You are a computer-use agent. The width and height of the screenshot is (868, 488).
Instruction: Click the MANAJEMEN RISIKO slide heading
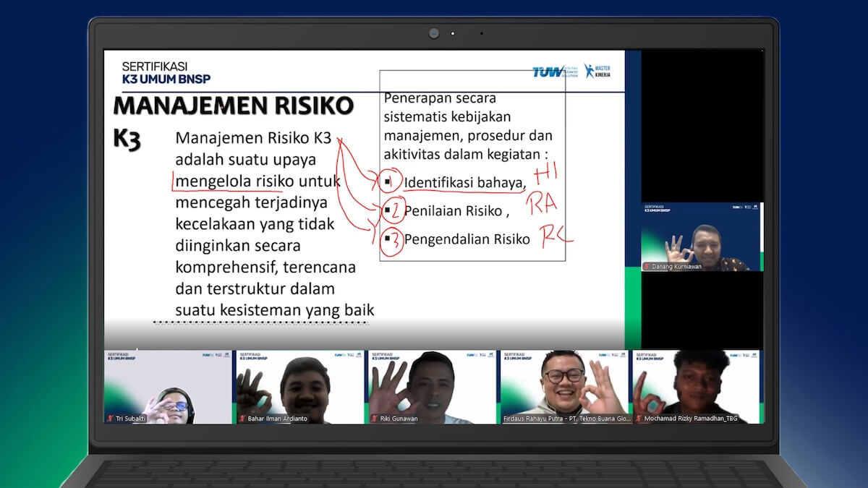coord(233,106)
